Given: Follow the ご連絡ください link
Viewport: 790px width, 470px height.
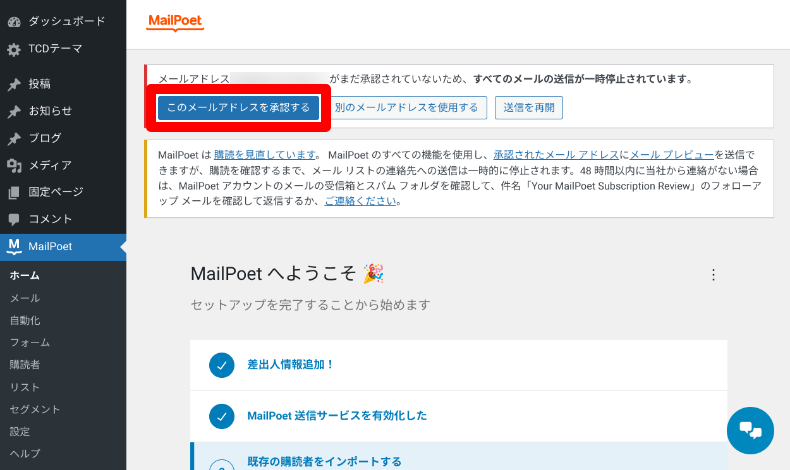Looking at the screenshot, I should [x=360, y=201].
